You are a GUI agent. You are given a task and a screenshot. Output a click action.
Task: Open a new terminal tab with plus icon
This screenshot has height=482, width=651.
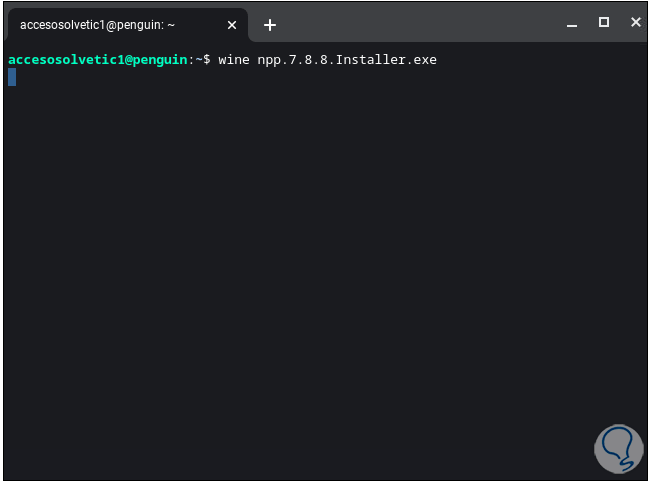(269, 25)
